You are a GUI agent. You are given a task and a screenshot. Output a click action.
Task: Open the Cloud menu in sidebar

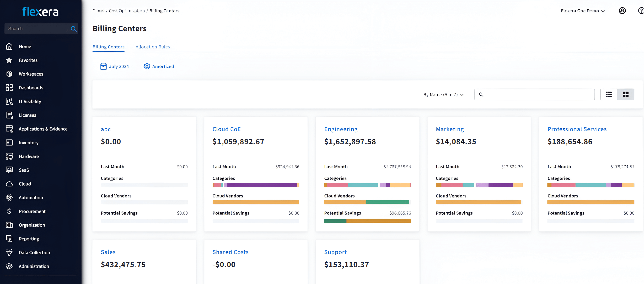[x=25, y=184]
